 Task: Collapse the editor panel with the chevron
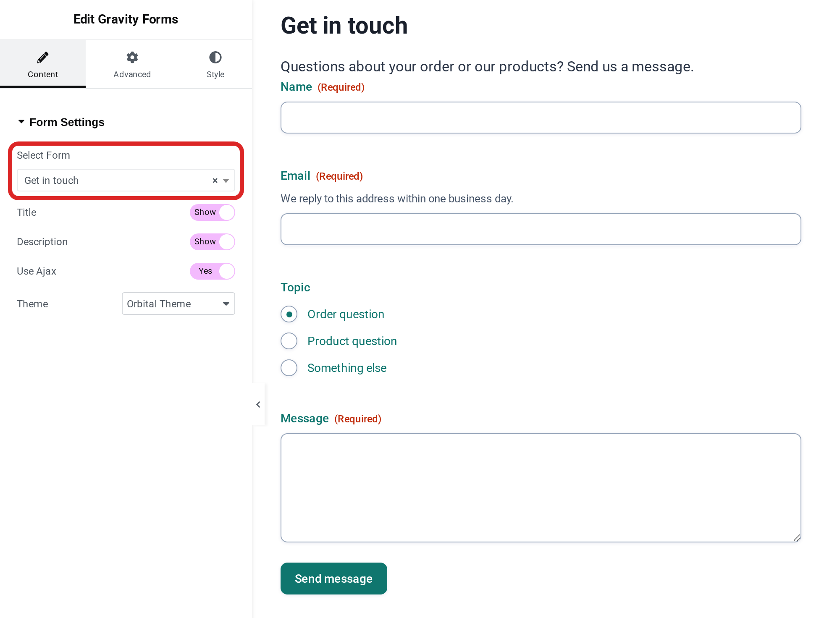click(258, 404)
